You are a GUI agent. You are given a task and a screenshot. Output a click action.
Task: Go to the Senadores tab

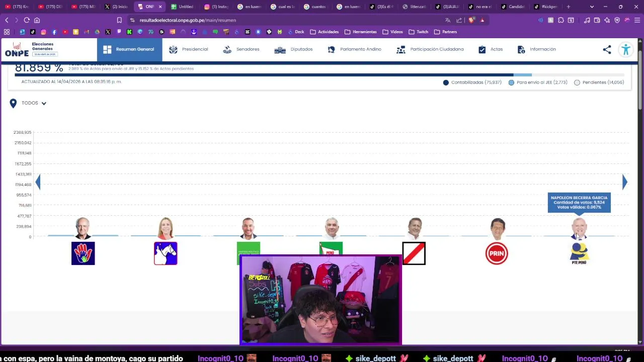coord(241,49)
